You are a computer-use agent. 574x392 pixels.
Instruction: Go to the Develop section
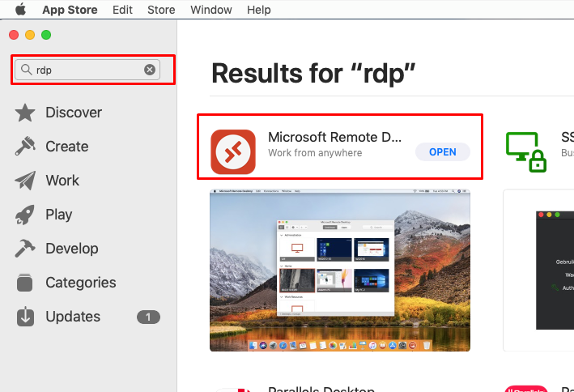coord(72,249)
